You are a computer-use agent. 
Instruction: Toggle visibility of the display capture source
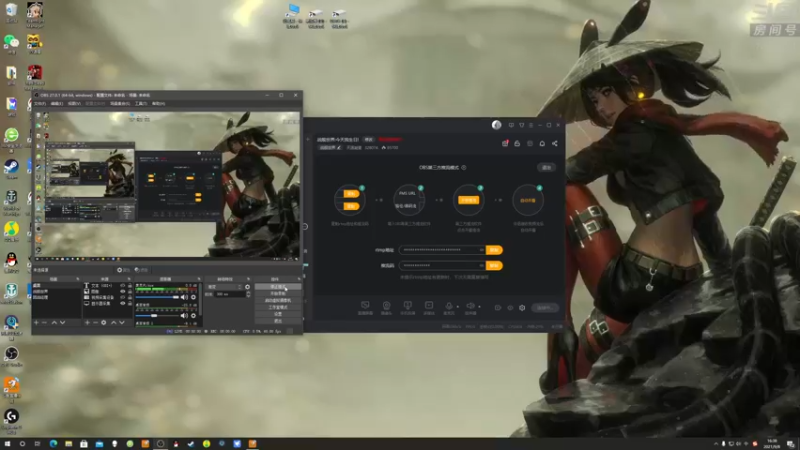(122, 303)
